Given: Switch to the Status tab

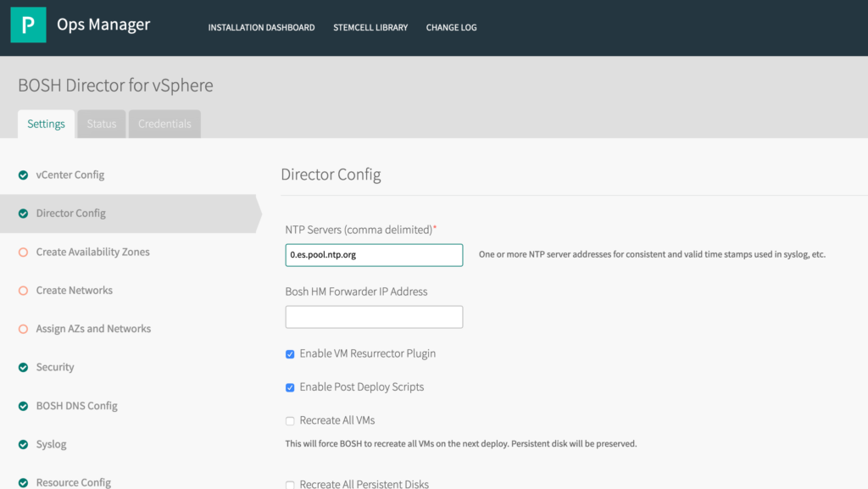Looking at the screenshot, I should point(101,124).
